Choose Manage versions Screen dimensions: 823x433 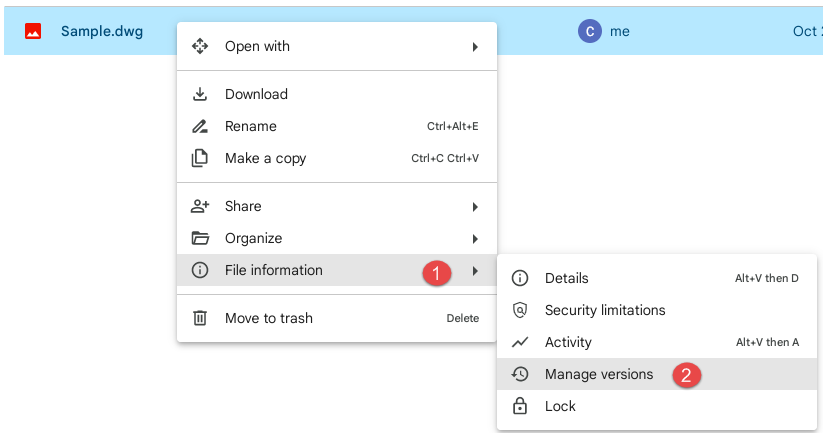click(x=657, y=374)
